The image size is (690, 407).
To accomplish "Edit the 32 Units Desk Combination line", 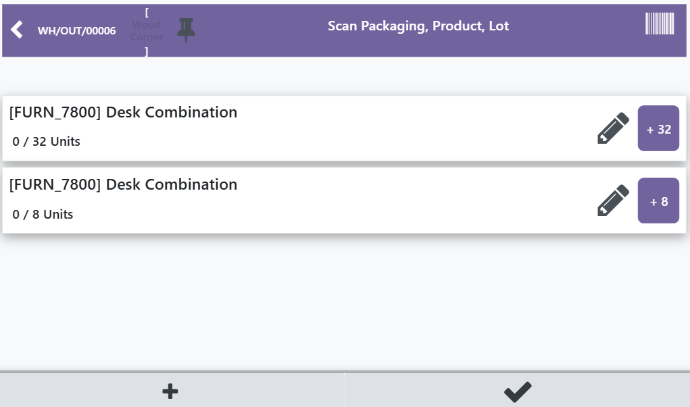I will pyautogui.click(x=612, y=129).
